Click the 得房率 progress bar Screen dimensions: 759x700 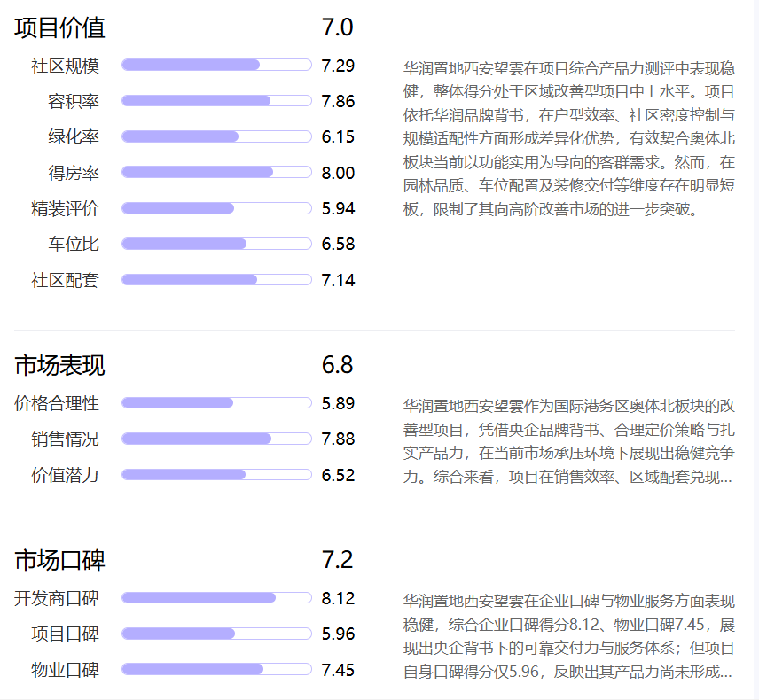pyautogui.click(x=216, y=172)
